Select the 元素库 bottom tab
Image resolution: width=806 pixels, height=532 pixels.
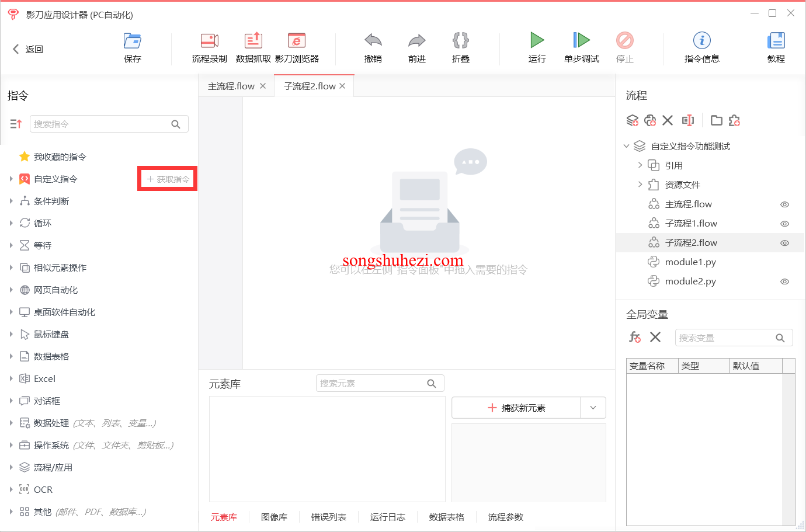224,517
